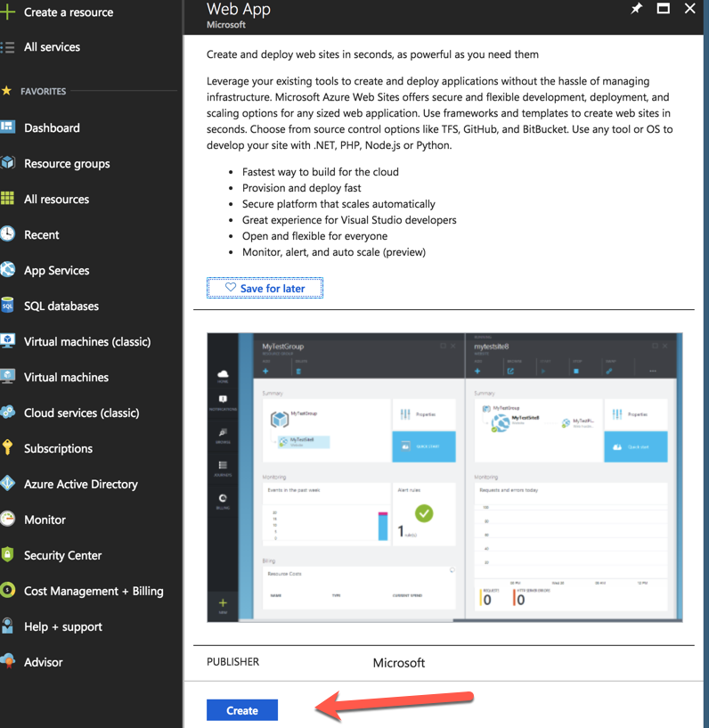Open All services menu

(x=52, y=47)
